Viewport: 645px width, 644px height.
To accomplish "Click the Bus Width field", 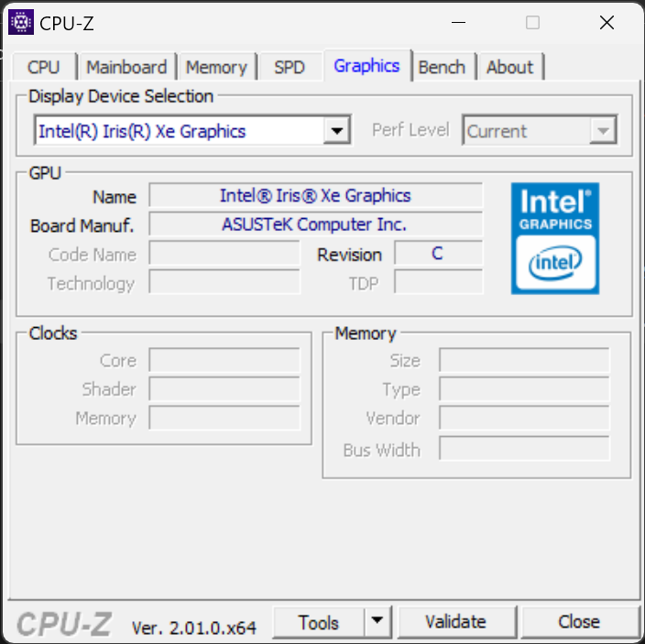I will pyautogui.click(x=524, y=448).
